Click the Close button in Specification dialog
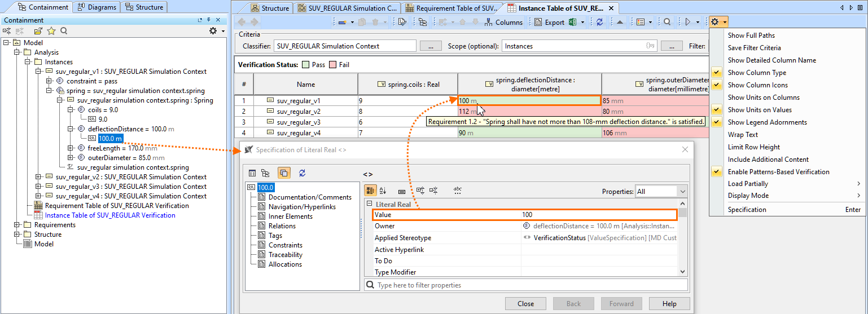Viewport: 868px width, 314px height. point(525,303)
